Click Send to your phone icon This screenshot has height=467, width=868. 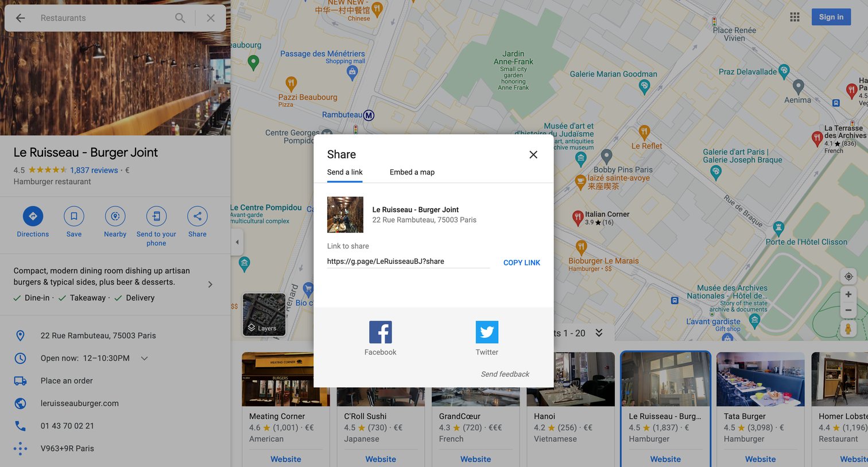[x=156, y=216]
